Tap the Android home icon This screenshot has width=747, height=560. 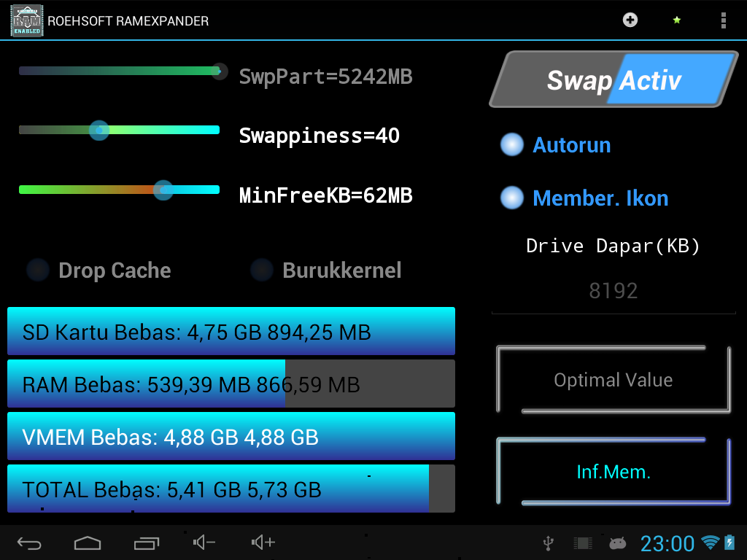(x=88, y=542)
